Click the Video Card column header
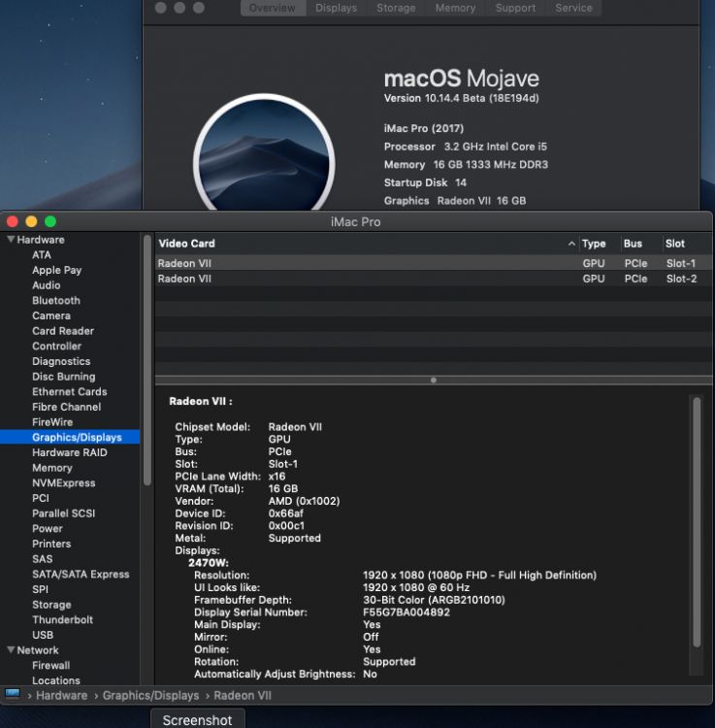 (x=186, y=244)
